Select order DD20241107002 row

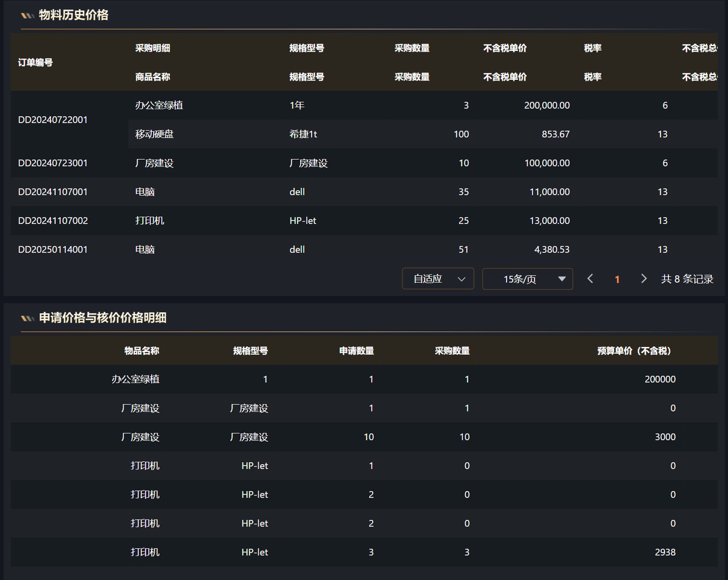pyautogui.click(x=53, y=220)
